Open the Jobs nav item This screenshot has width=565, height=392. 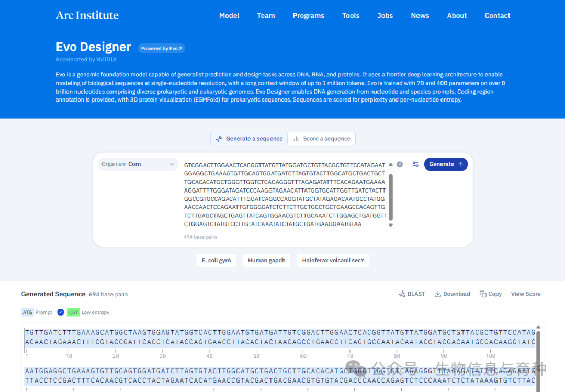coord(385,16)
